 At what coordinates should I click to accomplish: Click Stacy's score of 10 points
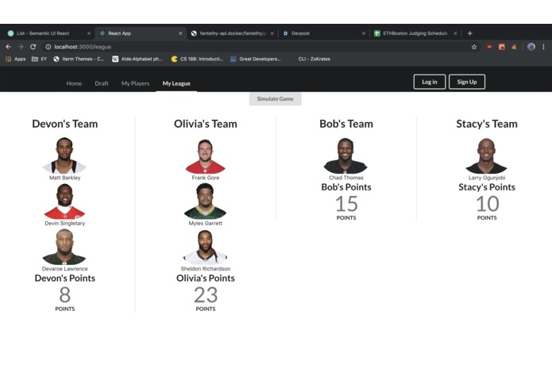click(487, 204)
